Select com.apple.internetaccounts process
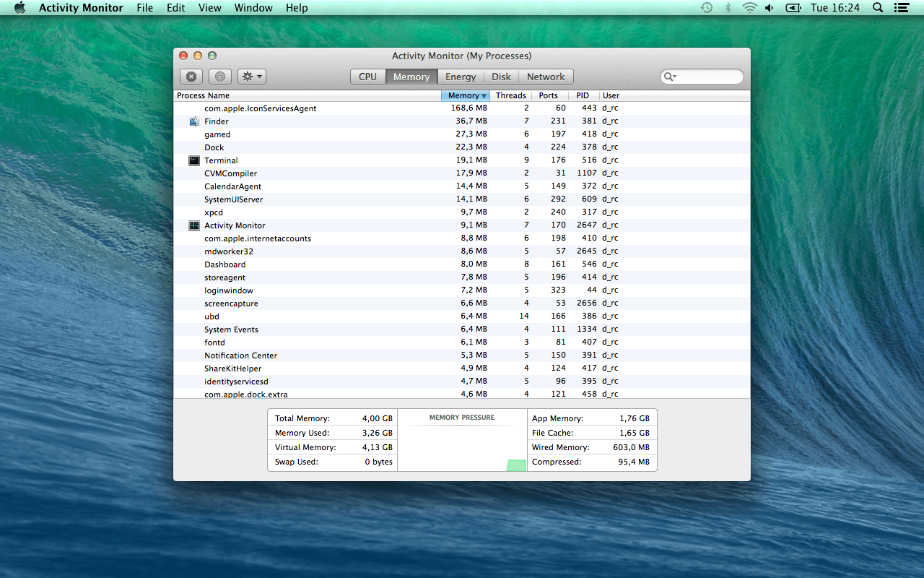The height and width of the screenshot is (578, 924). [462, 238]
